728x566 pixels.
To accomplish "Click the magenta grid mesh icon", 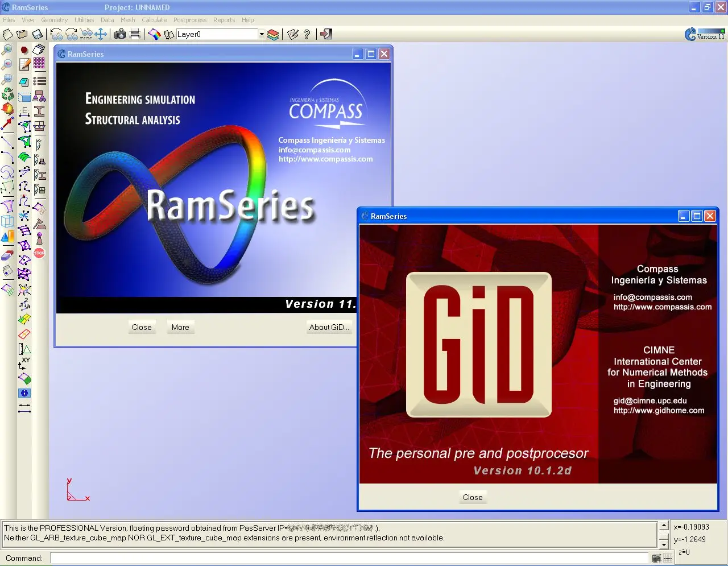I will pyautogui.click(x=39, y=63).
